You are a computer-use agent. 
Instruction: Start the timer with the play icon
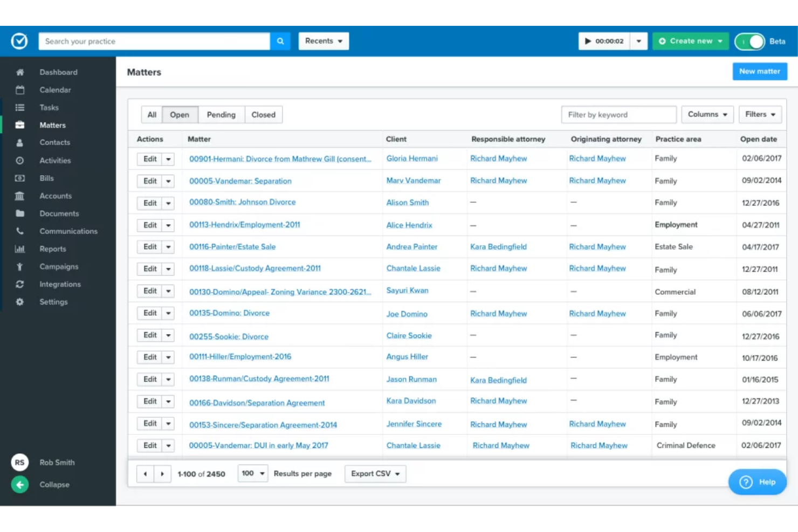[588, 41]
